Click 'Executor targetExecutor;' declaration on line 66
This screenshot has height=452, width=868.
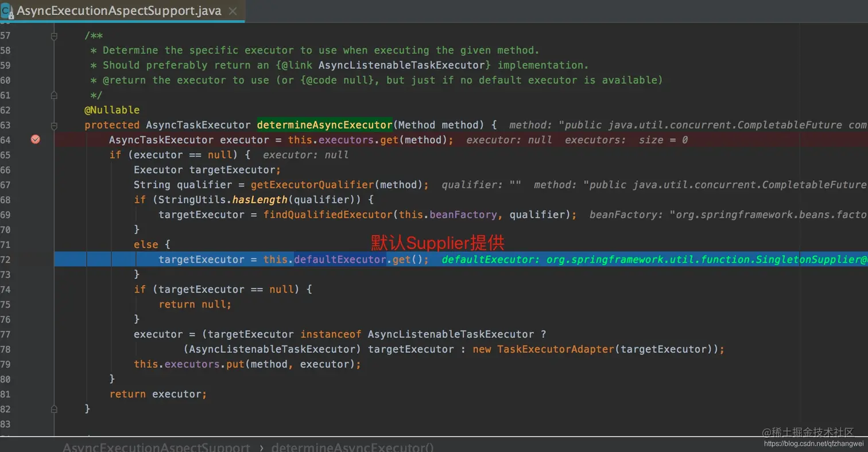click(x=207, y=170)
